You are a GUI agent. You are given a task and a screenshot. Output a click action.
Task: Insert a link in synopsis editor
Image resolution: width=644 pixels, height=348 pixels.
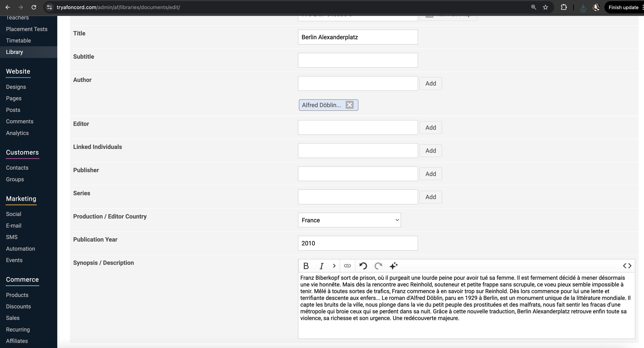(x=347, y=266)
